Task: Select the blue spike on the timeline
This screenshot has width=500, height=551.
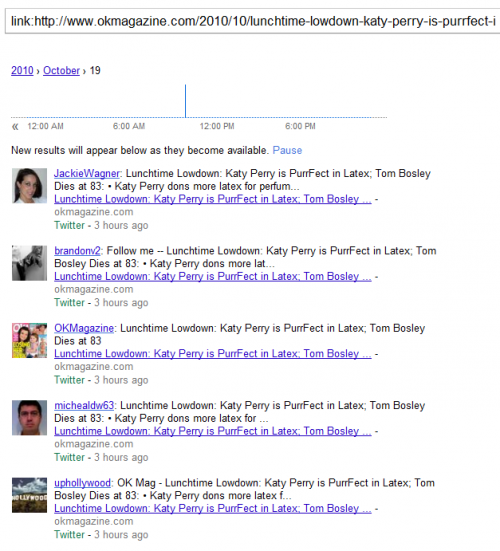Action: (x=186, y=101)
